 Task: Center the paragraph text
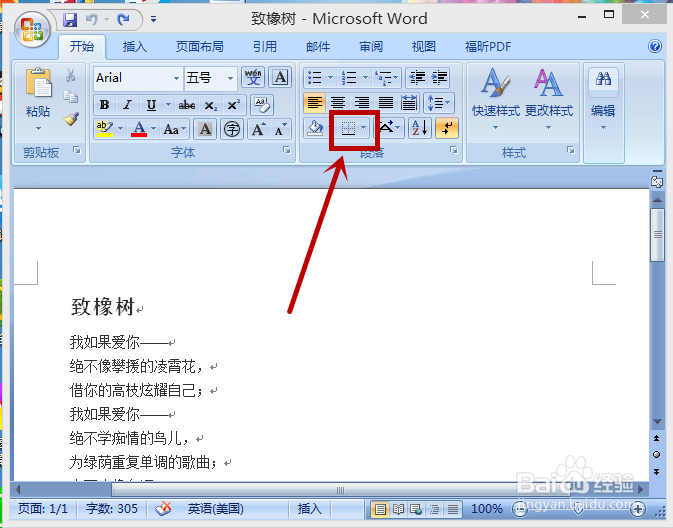click(x=338, y=103)
